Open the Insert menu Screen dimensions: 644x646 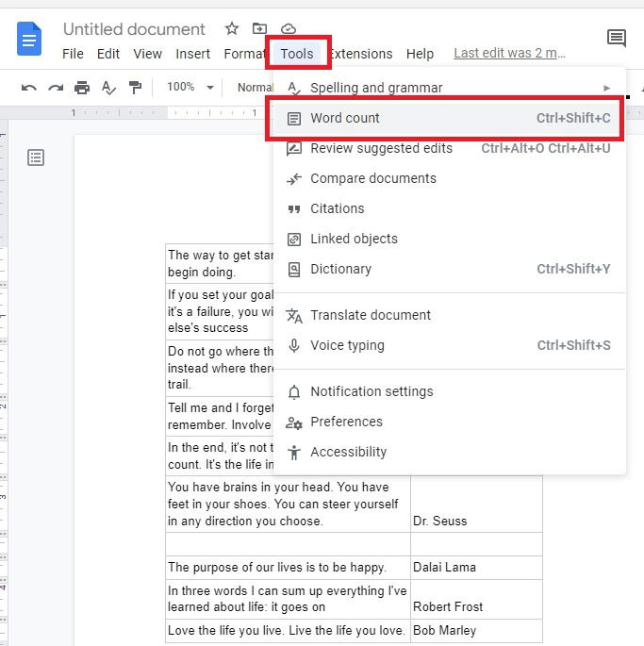click(193, 54)
